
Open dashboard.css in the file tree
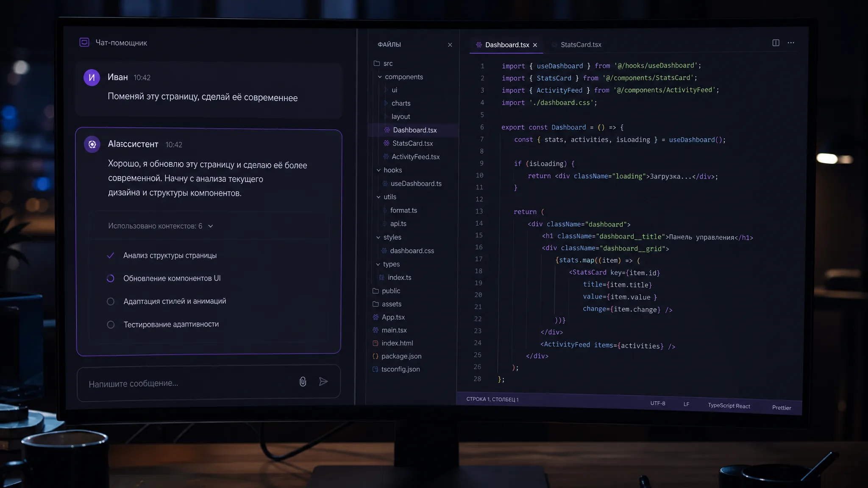click(412, 251)
